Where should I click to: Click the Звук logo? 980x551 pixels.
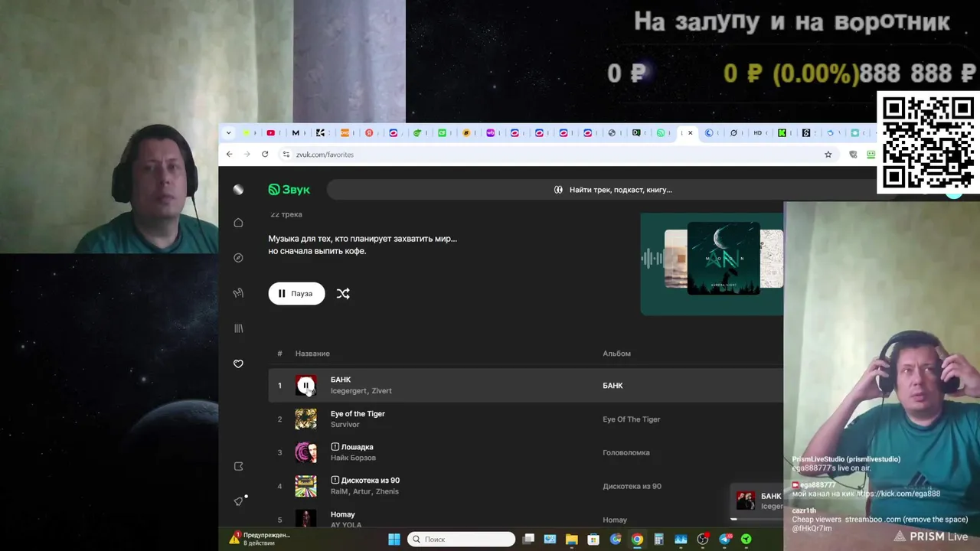pos(289,190)
